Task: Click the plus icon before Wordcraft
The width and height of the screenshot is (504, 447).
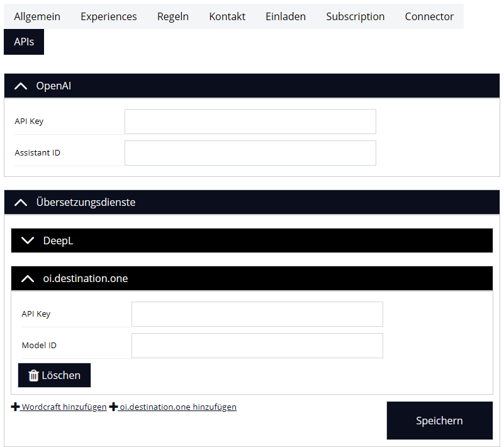Action: click(x=16, y=407)
